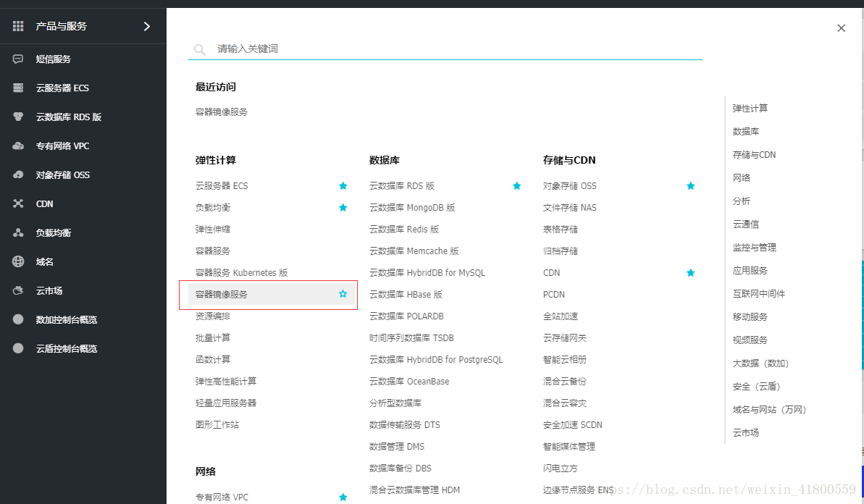Jump to 视频服务 category
This screenshot has height=504, width=864.
tap(750, 340)
